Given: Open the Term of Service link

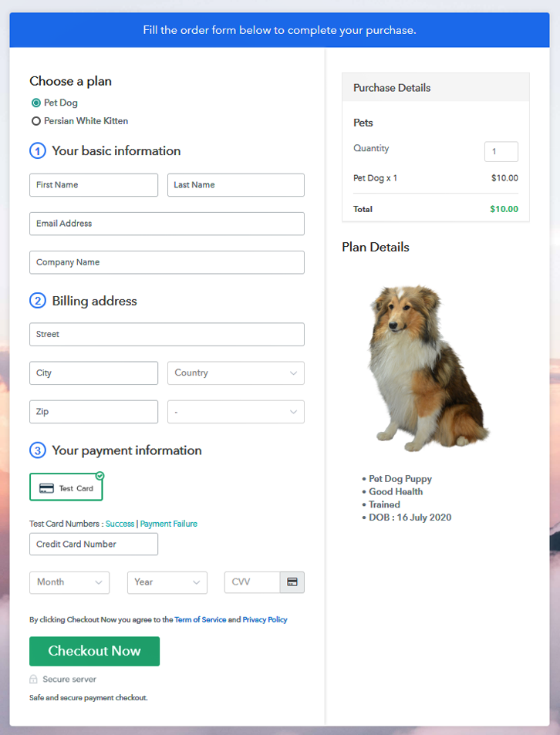Looking at the screenshot, I should coord(200,619).
